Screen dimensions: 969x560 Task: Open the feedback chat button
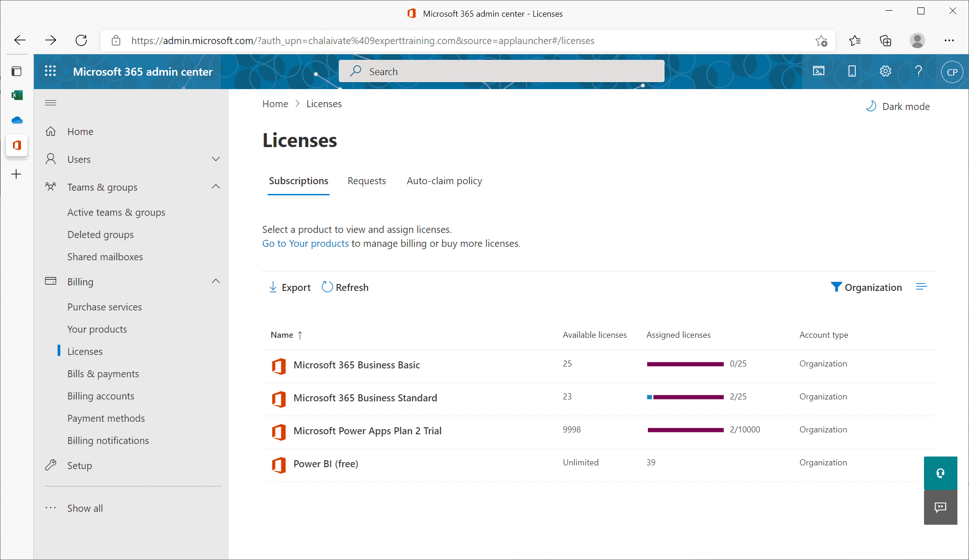pyautogui.click(x=941, y=508)
